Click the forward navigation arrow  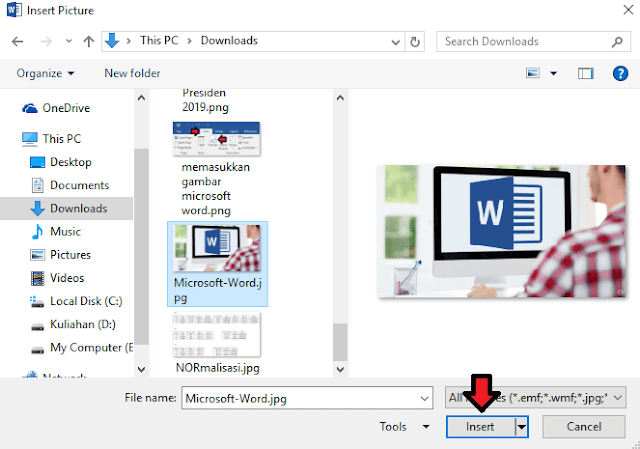click(46, 41)
